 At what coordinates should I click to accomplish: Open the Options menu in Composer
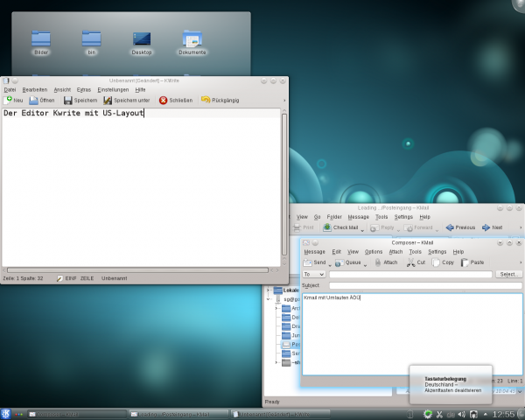pos(373,251)
